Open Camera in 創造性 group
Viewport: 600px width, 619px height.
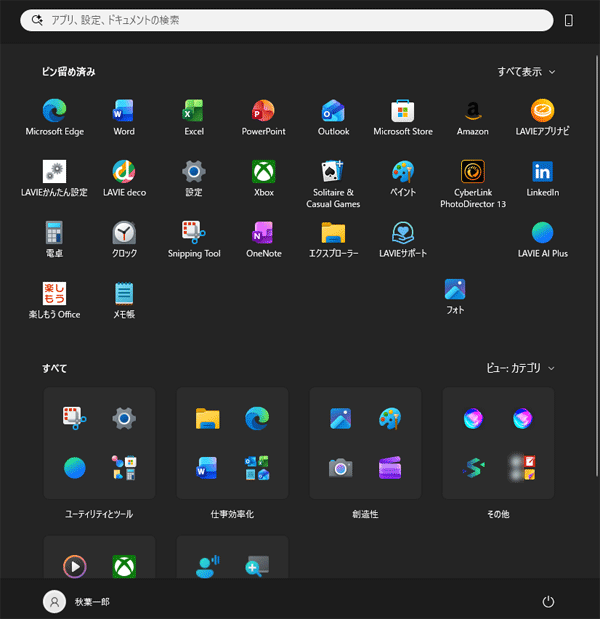(x=340, y=468)
